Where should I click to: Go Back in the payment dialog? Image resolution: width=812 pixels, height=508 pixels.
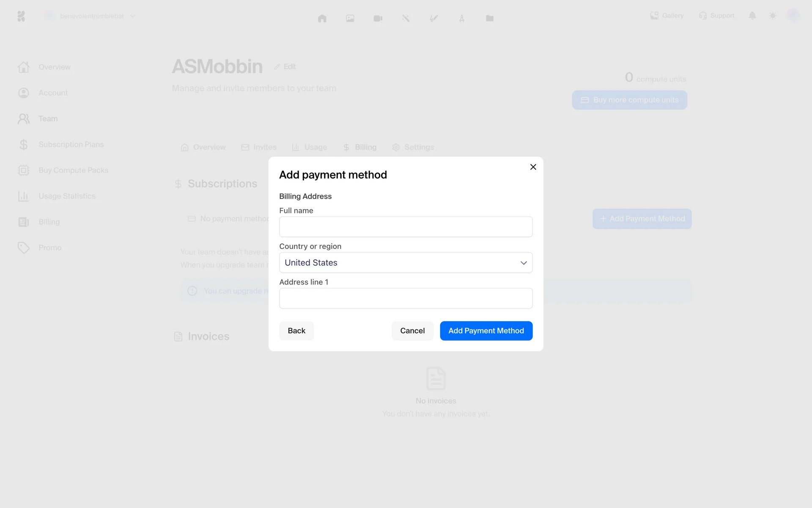pos(296,331)
